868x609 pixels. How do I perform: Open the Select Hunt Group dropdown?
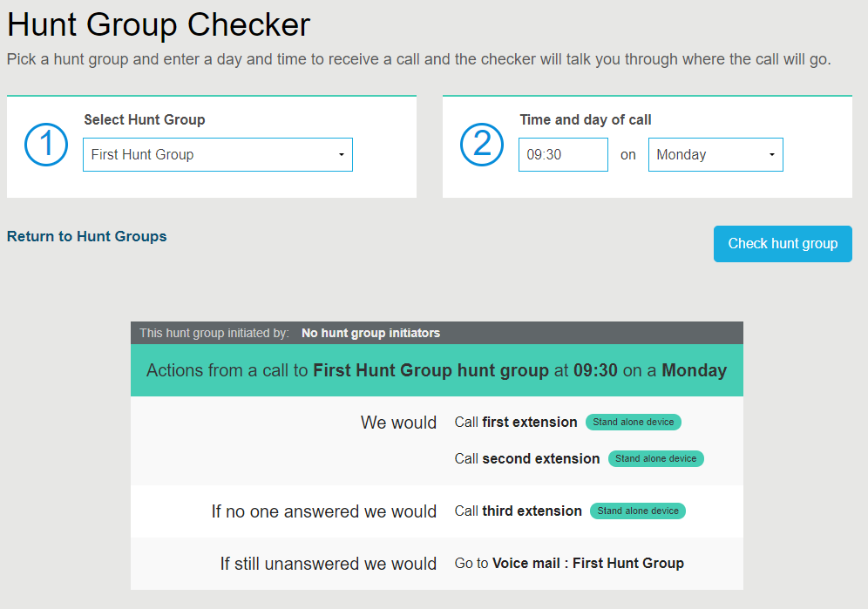217,154
